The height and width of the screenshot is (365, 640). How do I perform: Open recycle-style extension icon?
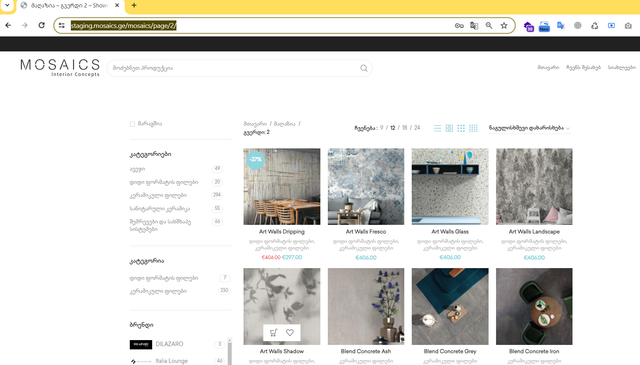(595, 25)
